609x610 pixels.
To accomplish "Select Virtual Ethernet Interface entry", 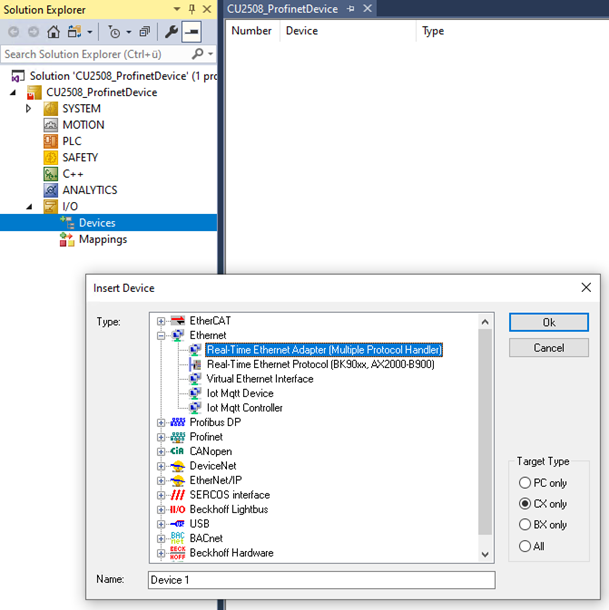I will tap(260, 379).
